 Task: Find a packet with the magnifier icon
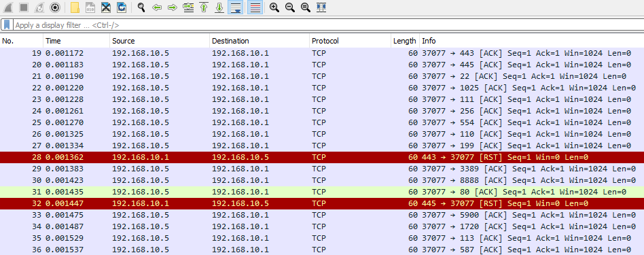click(141, 7)
